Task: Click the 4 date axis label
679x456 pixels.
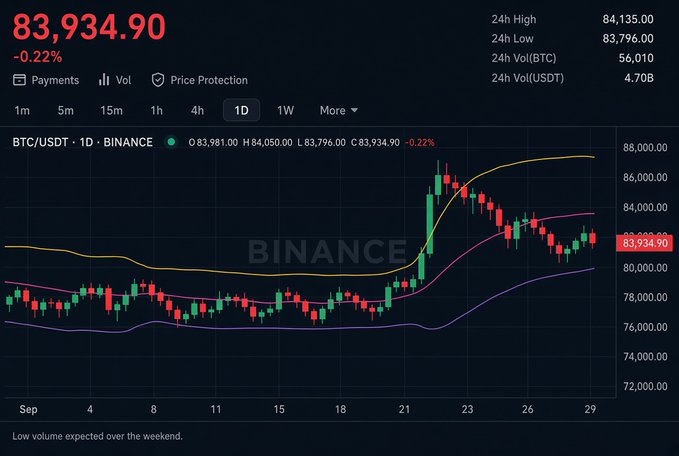Action: (90, 409)
